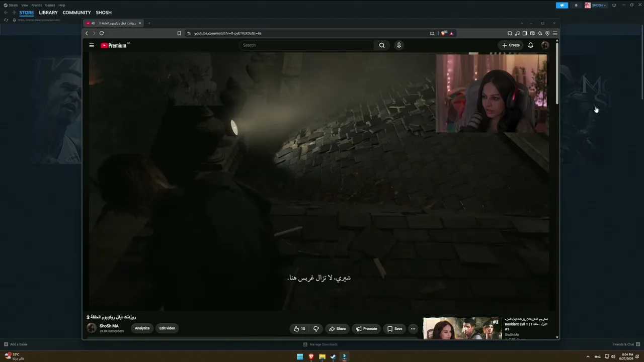Open the View menu in Steam

point(24,5)
